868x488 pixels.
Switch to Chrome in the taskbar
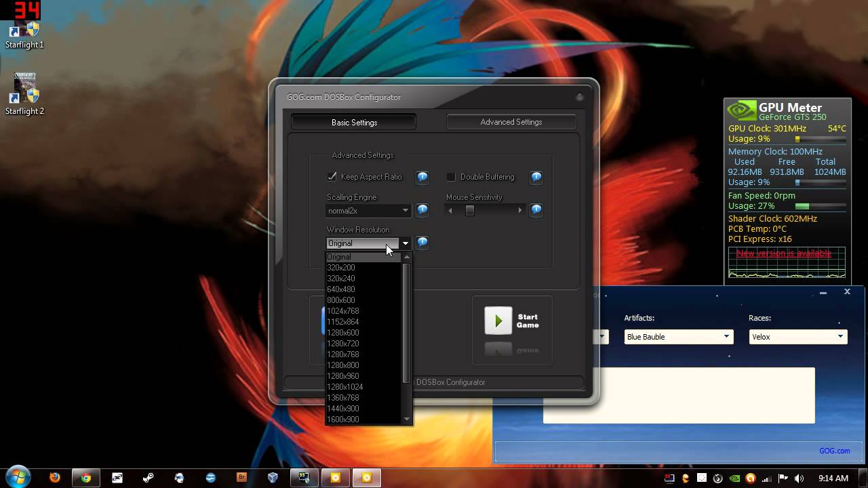point(86,477)
